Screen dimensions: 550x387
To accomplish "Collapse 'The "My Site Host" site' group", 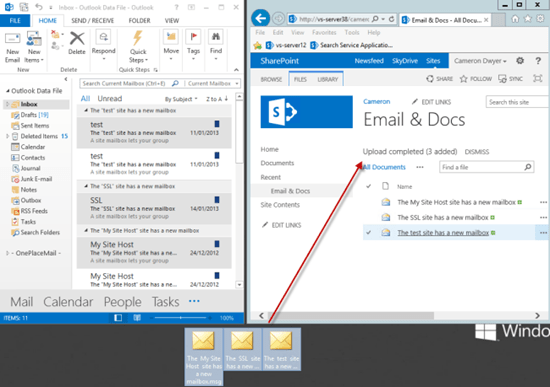I will pyautogui.click(x=86, y=231).
